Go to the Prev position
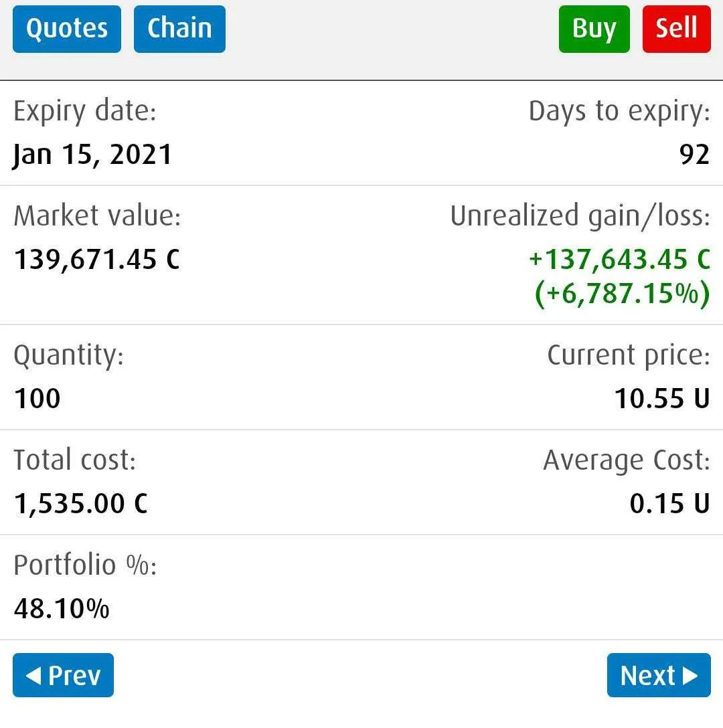Viewport: 723px width, 728px height. pos(64,675)
